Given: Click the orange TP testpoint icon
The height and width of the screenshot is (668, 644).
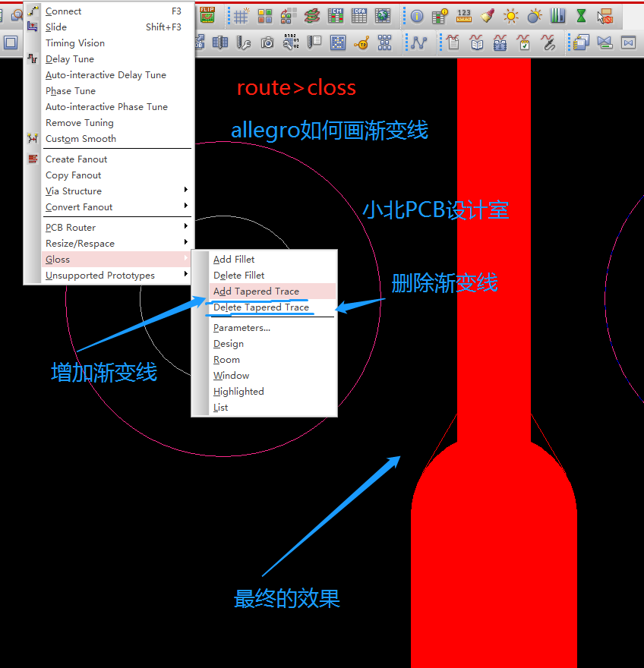Looking at the screenshot, I should pyautogui.click(x=361, y=43).
